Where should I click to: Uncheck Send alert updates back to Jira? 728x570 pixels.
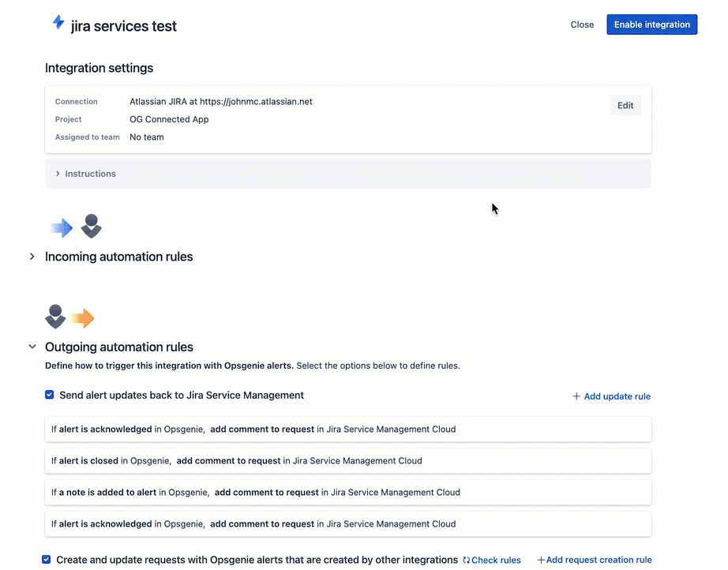coord(49,395)
